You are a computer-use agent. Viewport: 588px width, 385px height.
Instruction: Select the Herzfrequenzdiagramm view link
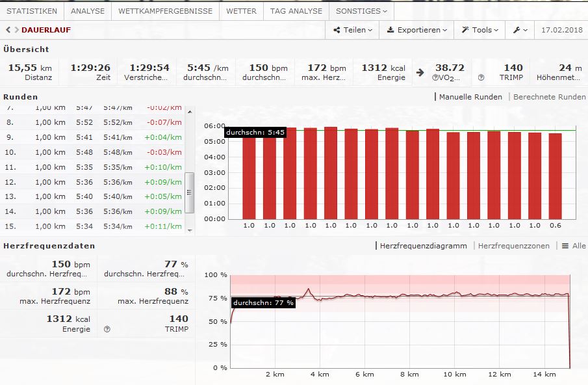423,246
